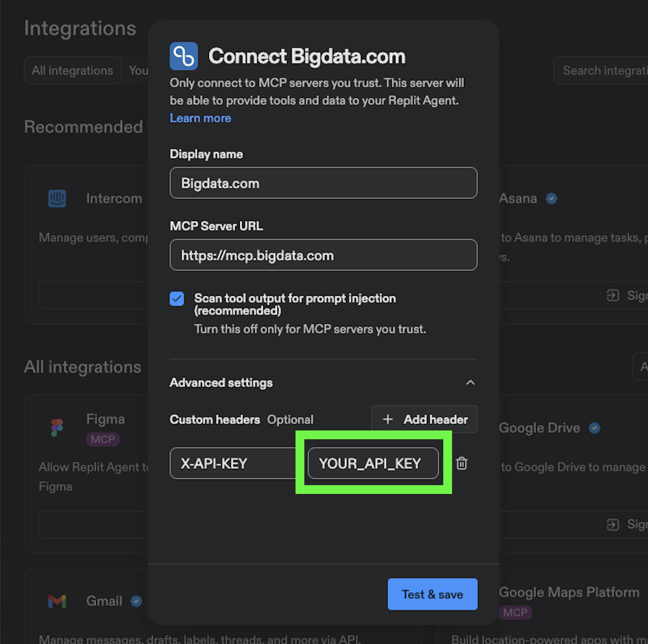Viewport: 648px width, 644px height.
Task: Click sign-in icon on Google Drive card
Action: pyautogui.click(x=613, y=524)
